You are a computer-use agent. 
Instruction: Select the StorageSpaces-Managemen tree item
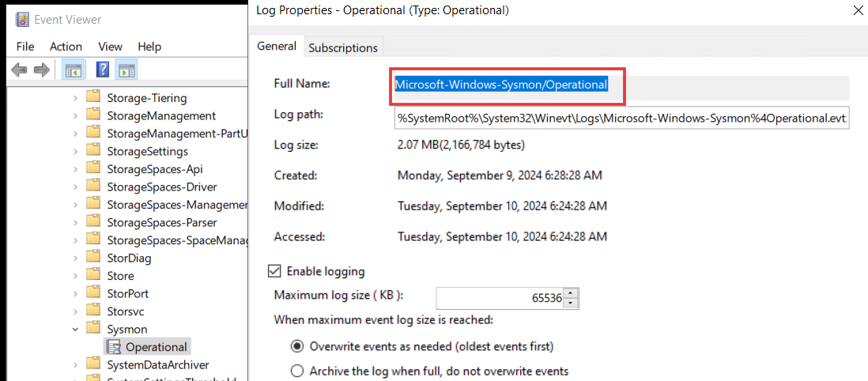point(177,205)
